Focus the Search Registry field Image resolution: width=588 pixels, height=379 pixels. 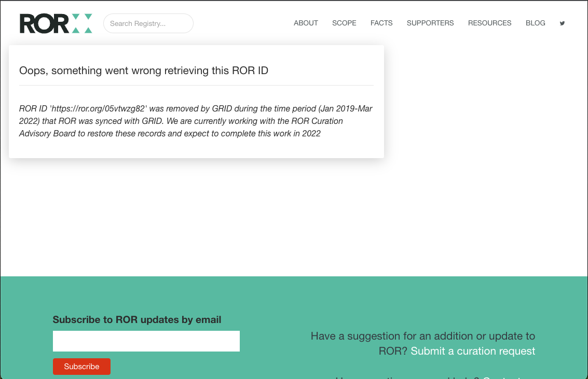[148, 23]
